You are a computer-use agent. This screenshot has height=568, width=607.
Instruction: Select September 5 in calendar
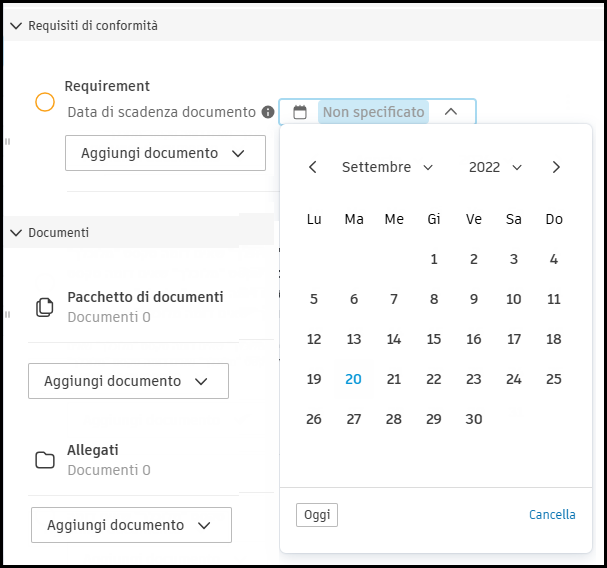tap(314, 299)
